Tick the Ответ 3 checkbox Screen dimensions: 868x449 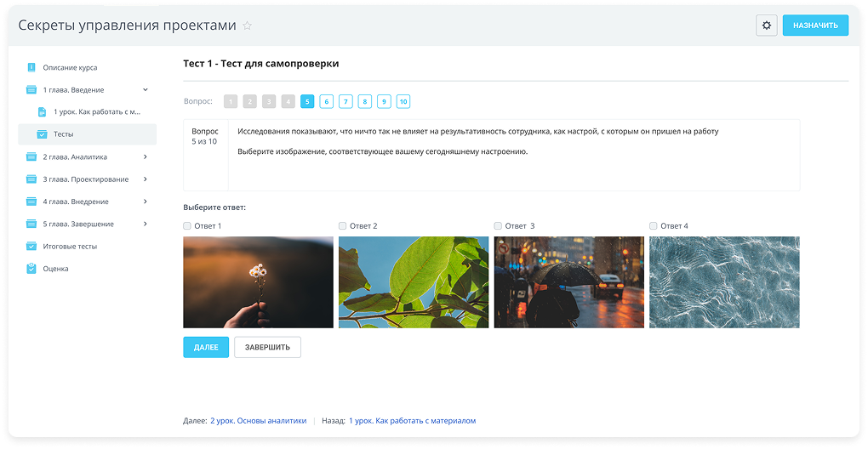point(498,225)
